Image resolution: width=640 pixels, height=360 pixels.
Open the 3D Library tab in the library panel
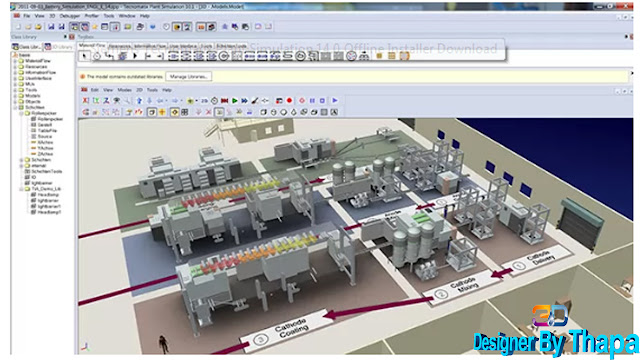coord(58,47)
